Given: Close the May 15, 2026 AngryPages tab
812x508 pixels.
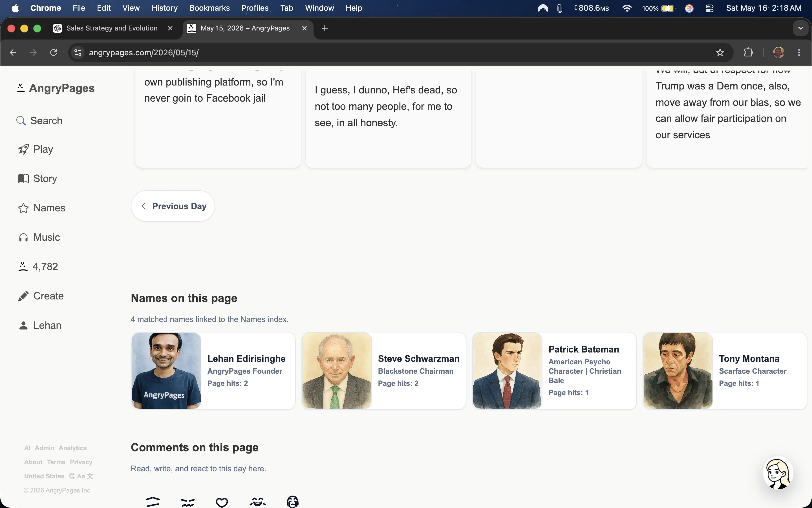Looking at the screenshot, I should click(x=304, y=28).
